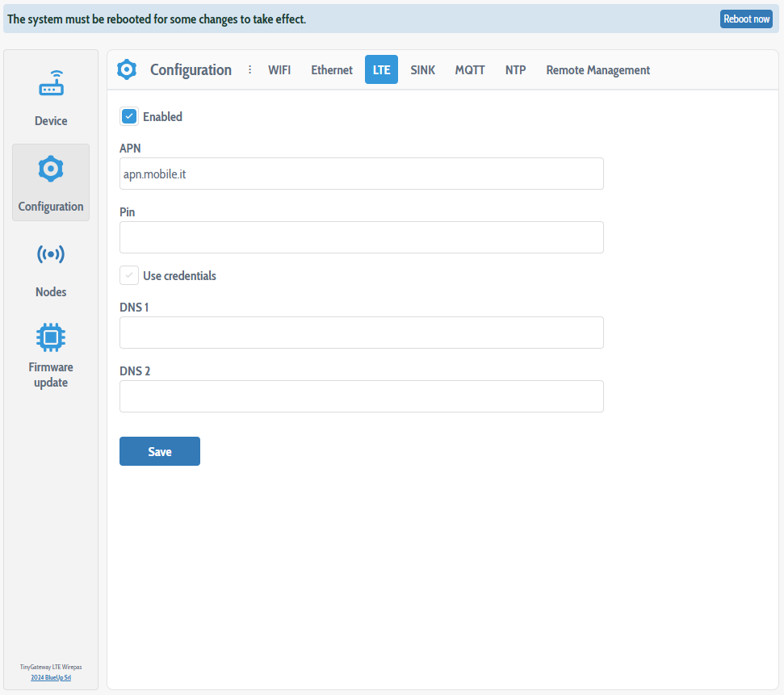Open the NTP settings tab

[x=516, y=70]
